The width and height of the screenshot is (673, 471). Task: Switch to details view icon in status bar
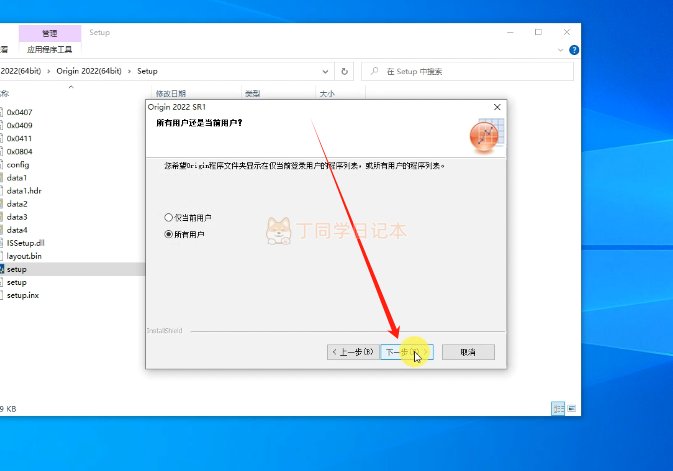coord(558,408)
